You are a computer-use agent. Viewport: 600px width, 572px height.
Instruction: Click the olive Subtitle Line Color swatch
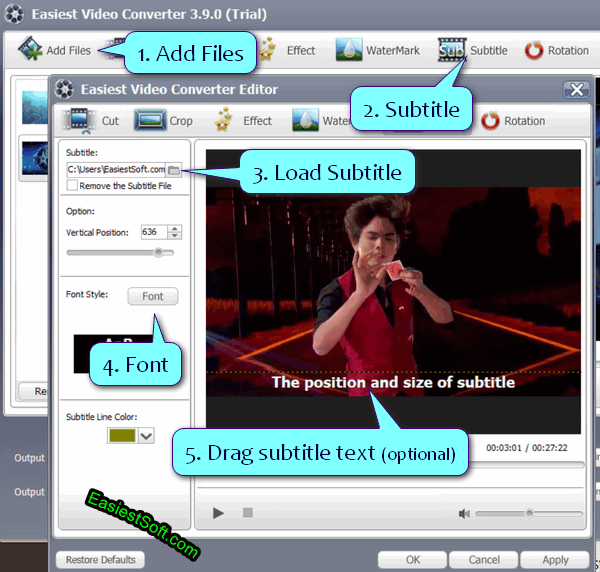pyautogui.click(x=122, y=435)
